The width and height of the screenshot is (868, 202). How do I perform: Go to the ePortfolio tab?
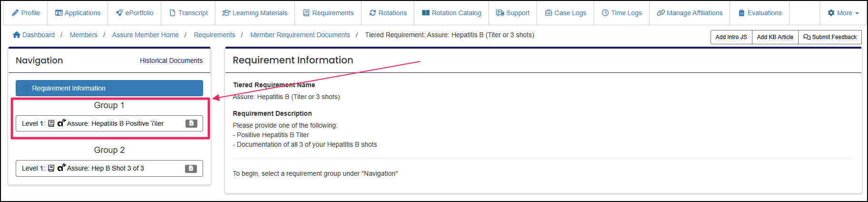tap(135, 13)
